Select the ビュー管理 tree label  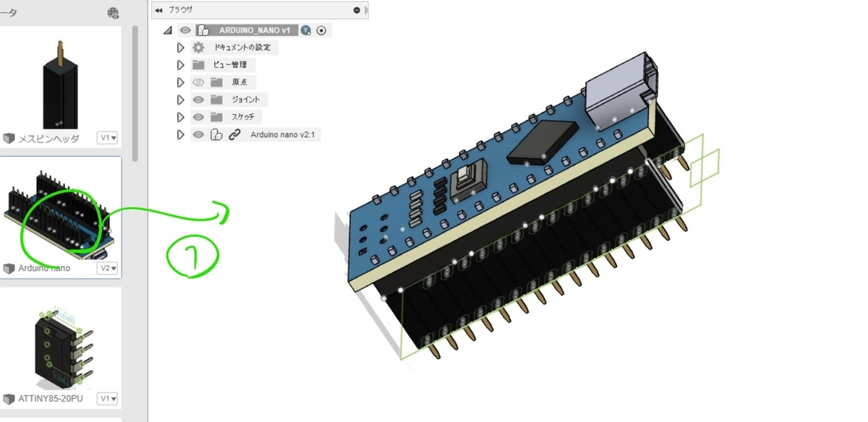[x=231, y=65]
